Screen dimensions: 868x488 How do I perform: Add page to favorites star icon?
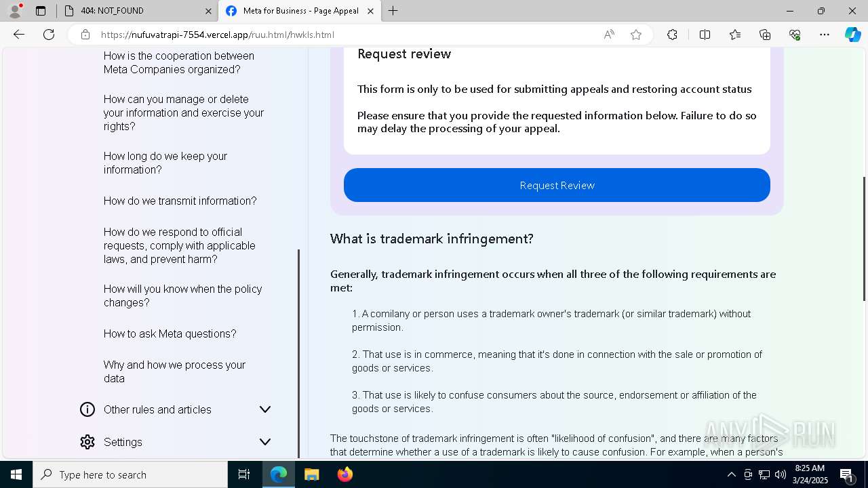636,35
